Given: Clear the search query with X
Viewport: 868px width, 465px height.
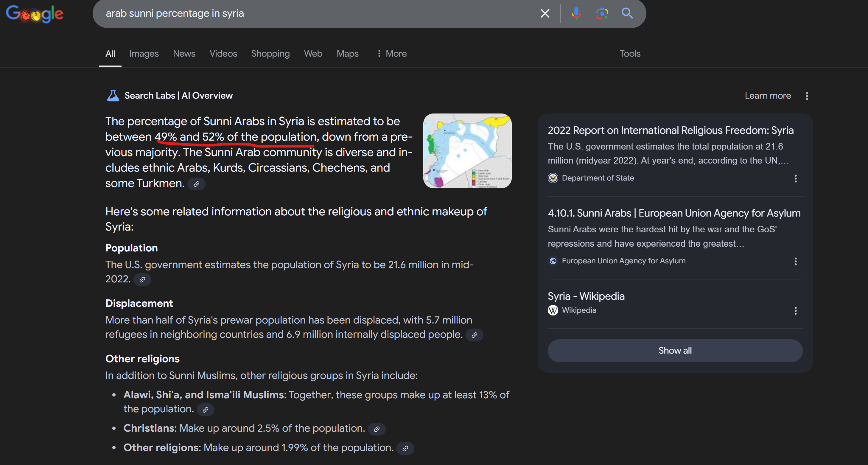Looking at the screenshot, I should click(x=545, y=13).
